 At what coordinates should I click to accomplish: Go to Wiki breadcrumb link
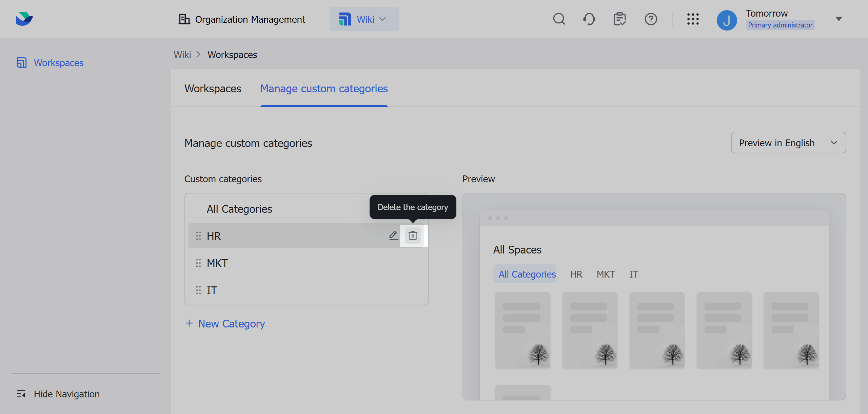[x=182, y=55]
